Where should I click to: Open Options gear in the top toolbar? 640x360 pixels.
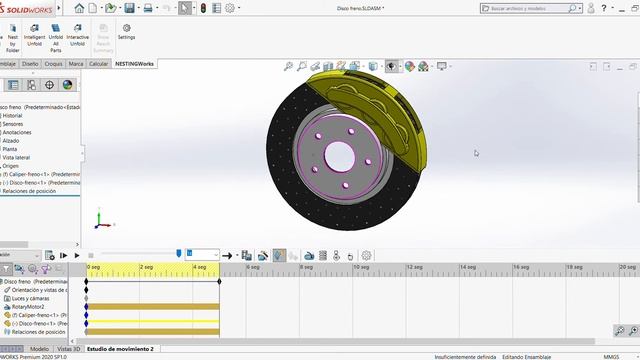point(230,8)
